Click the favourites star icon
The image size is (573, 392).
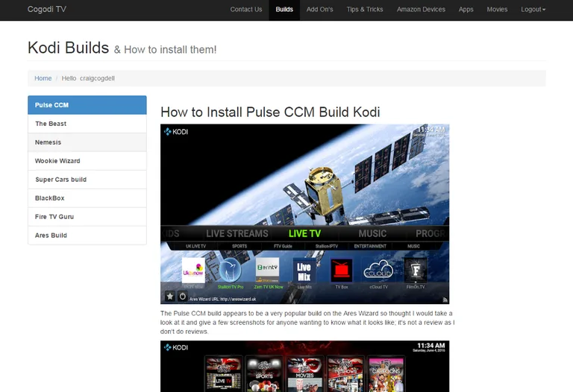(x=170, y=297)
